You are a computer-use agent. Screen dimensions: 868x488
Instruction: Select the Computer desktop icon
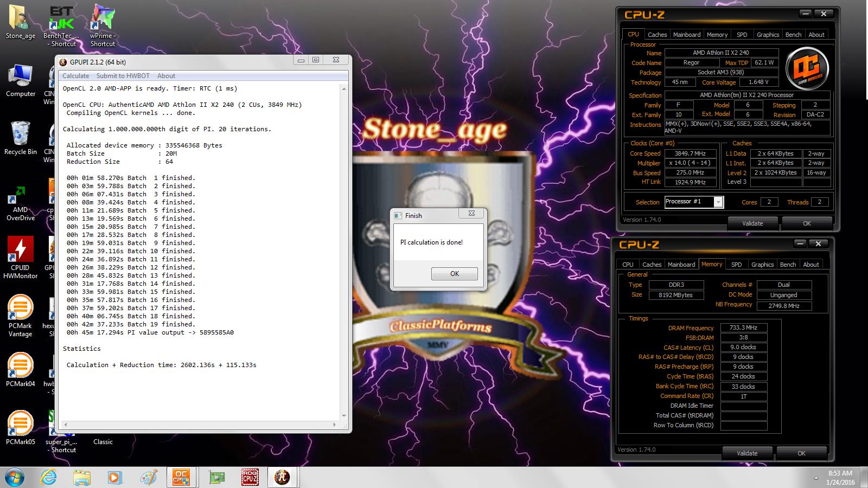[21, 80]
